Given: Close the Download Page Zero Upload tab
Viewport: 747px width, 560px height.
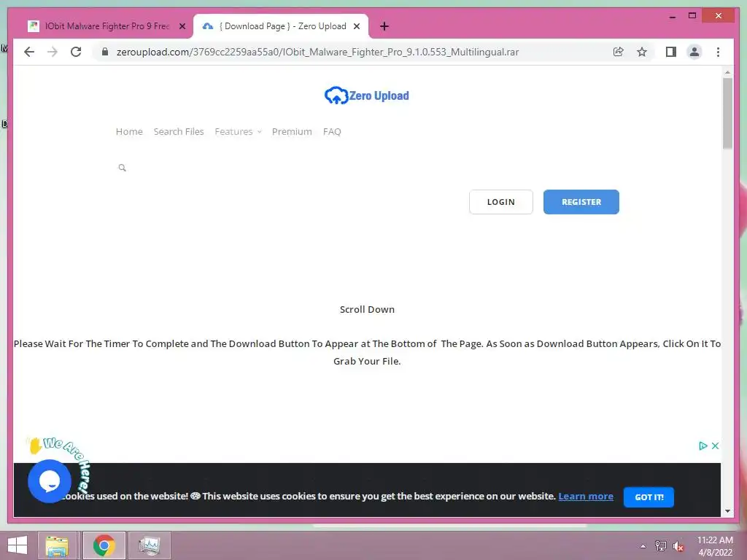Looking at the screenshot, I should click(x=356, y=26).
